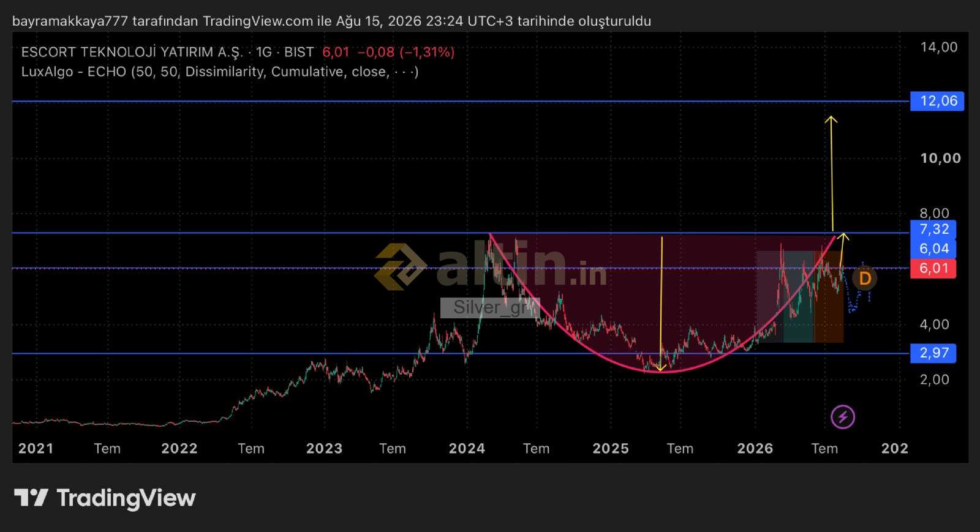Select the 6,04 blue price label
Viewport: 980px width, 532px height.
(x=933, y=249)
